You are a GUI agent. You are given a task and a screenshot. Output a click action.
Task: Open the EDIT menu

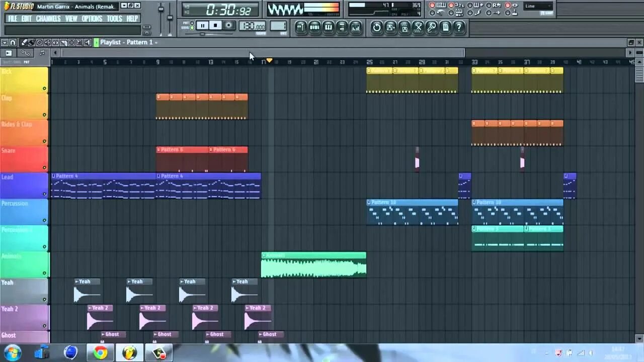click(x=27, y=19)
